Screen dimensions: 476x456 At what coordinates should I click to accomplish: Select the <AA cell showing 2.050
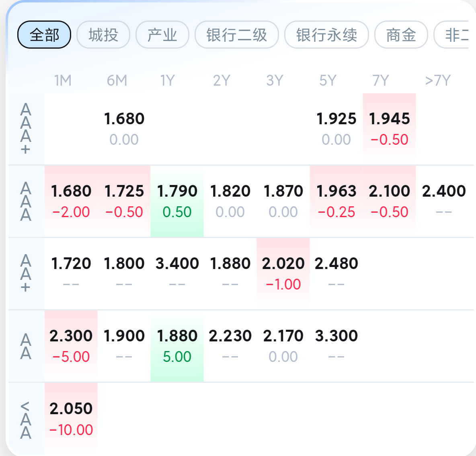[71, 418]
